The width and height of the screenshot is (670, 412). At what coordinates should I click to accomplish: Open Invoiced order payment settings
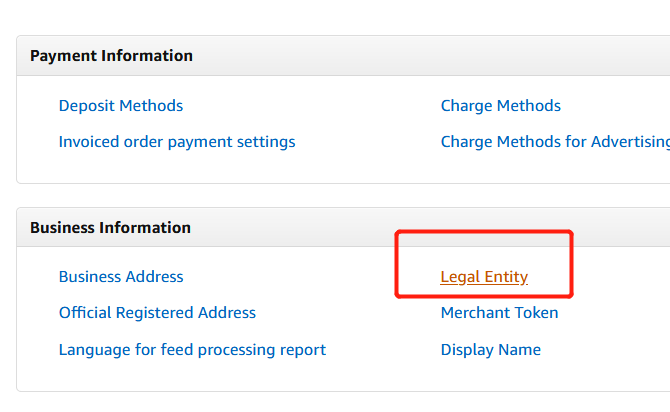click(177, 142)
